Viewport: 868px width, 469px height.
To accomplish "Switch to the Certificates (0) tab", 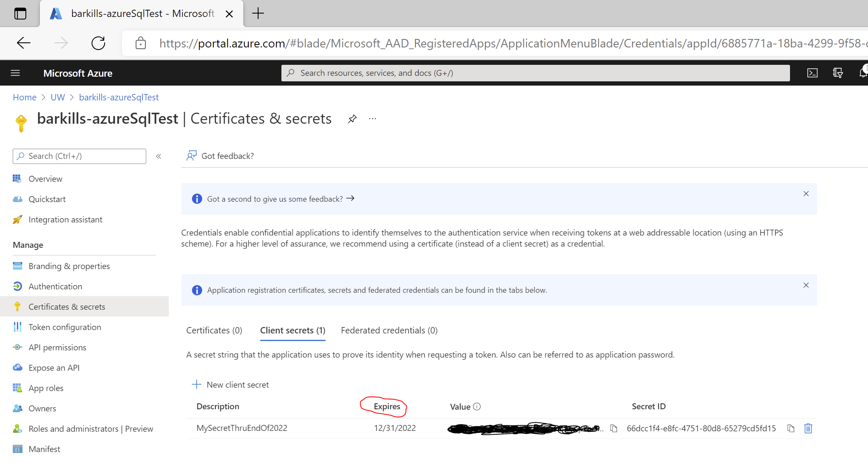I will 214,330.
